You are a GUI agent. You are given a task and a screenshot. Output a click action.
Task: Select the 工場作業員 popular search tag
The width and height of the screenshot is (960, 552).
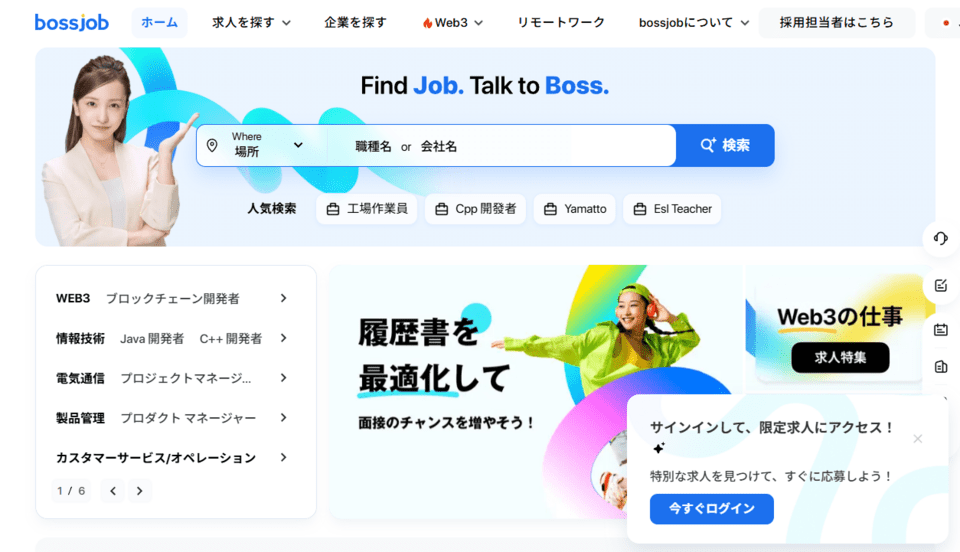tap(367, 209)
